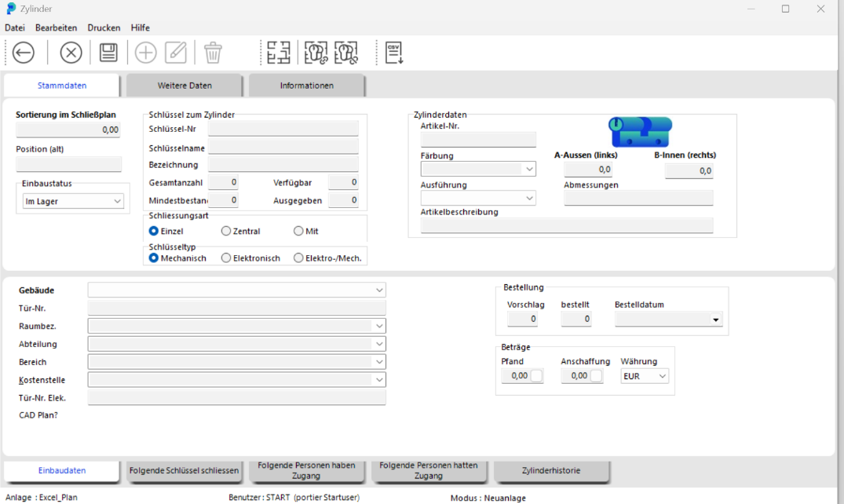Click the cancel X circle icon
844x504 pixels.
click(71, 53)
